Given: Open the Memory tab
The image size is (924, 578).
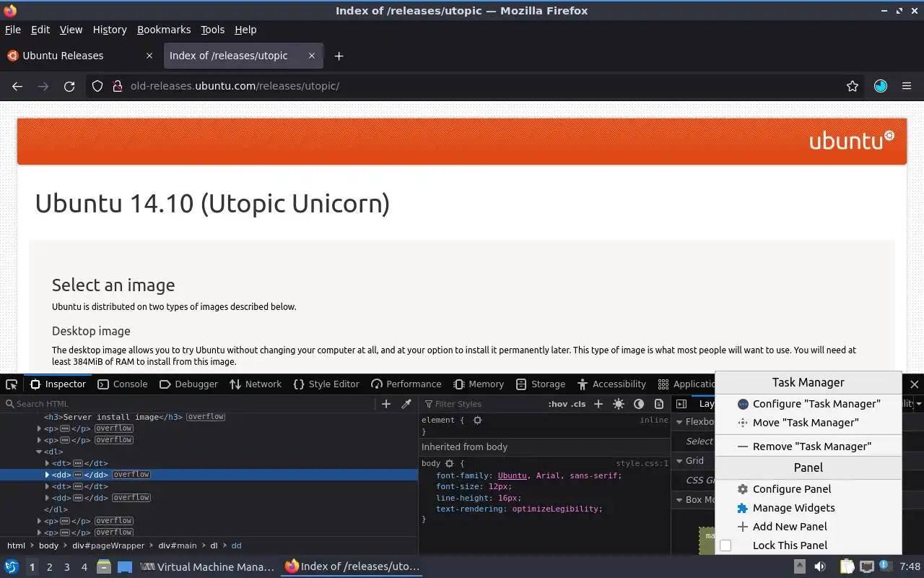Looking at the screenshot, I should [x=479, y=384].
